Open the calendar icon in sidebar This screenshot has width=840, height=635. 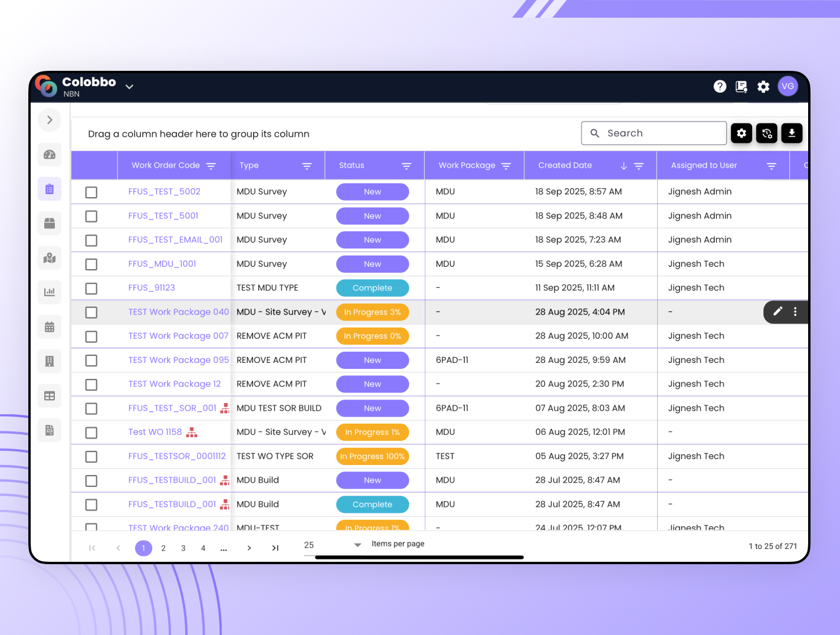point(50,327)
